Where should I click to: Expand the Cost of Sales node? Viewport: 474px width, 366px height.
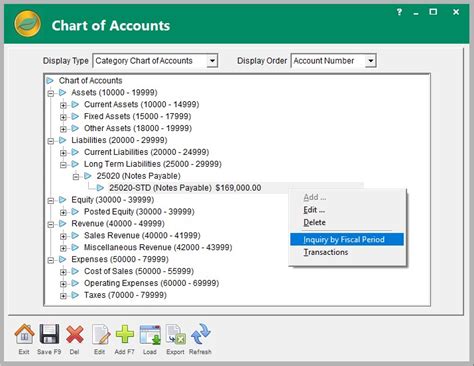(x=63, y=272)
